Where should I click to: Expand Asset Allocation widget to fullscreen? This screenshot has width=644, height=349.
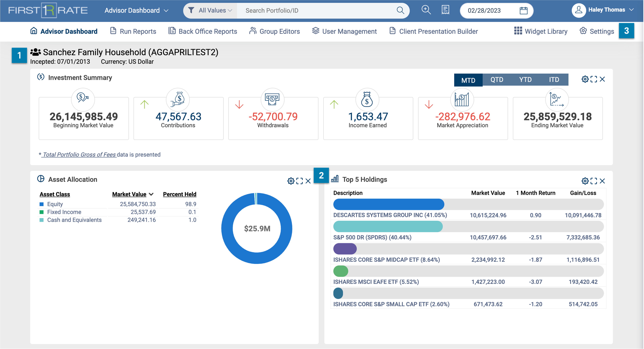(299, 181)
